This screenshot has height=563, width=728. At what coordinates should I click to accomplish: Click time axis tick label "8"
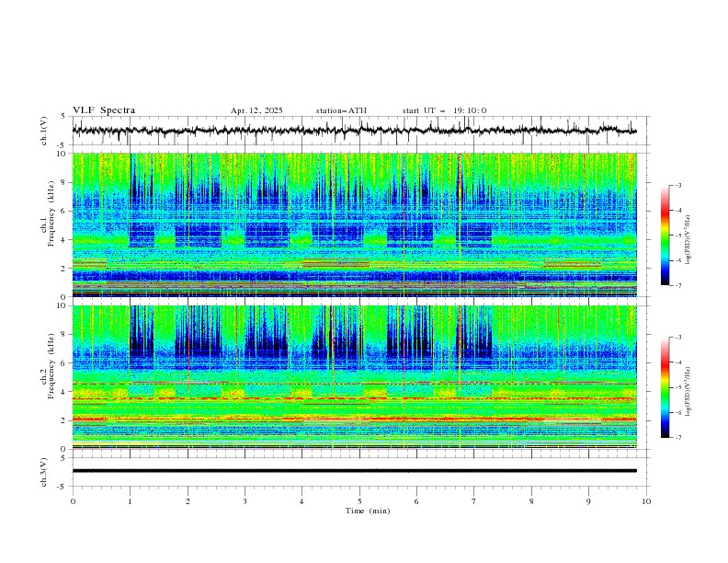pos(531,501)
